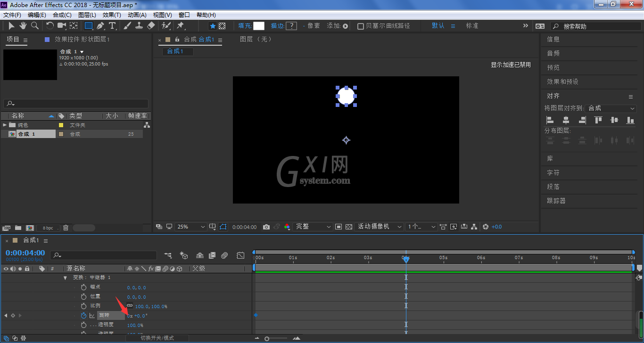Select the Clone Stamp tool
Screen dimensions: 644x343
pyautogui.click(x=139, y=25)
